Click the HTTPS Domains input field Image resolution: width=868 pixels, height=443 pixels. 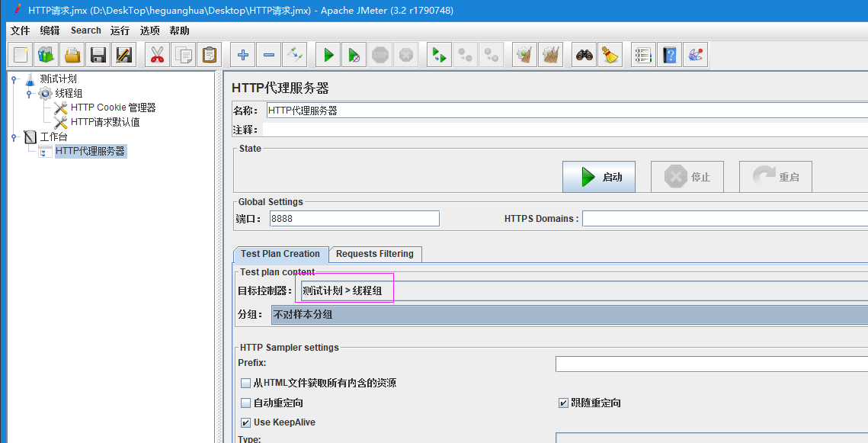point(725,219)
